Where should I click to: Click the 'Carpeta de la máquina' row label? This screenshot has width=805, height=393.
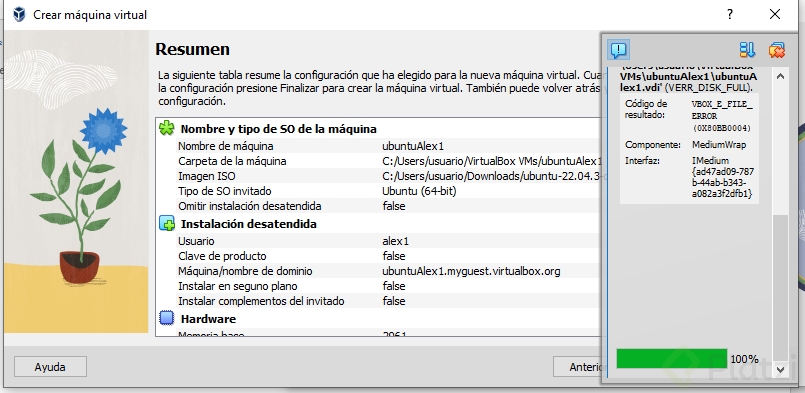pos(232,161)
